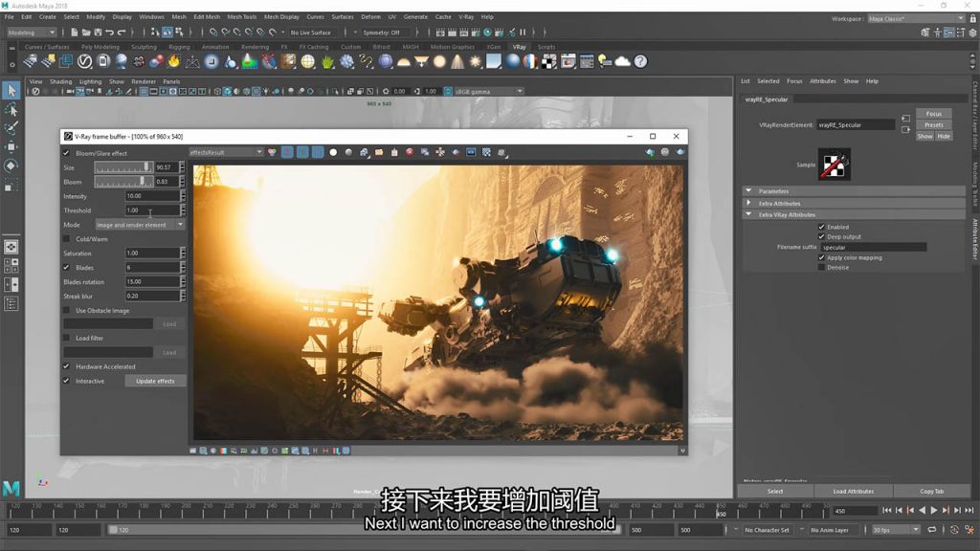Toggle Deep output checkbox
The width and height of the screenshot is (980, 551).
pyautogui.click(x=822, y=237)
